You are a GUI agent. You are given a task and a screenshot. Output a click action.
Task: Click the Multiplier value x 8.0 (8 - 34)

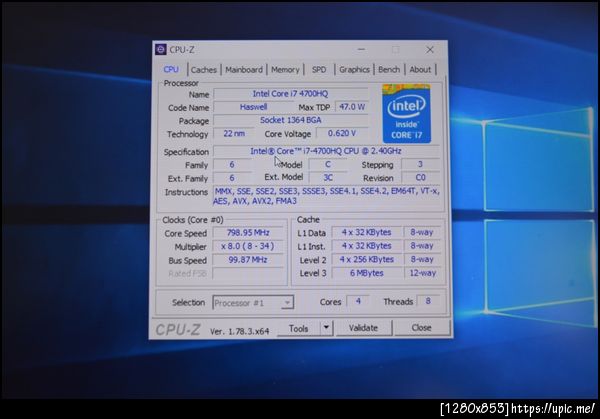(x=248, y=246)
